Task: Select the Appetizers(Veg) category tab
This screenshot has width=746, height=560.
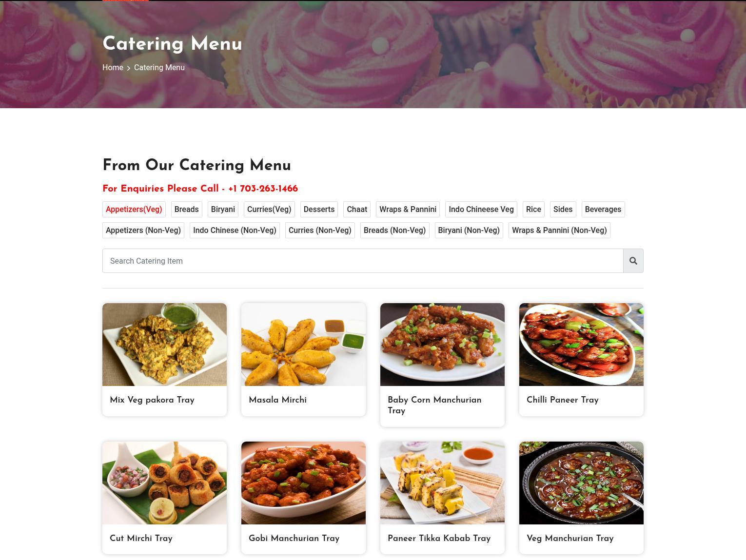Action: [134, 210]
